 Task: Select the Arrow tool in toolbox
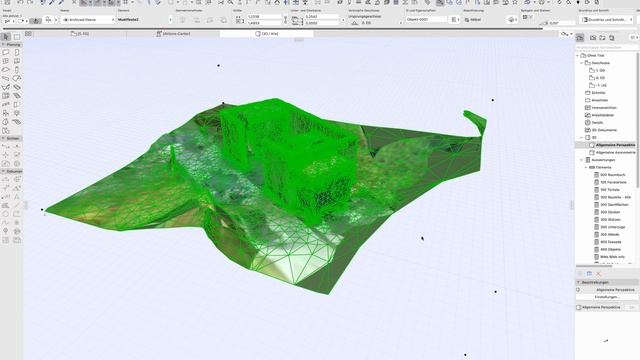6,37
